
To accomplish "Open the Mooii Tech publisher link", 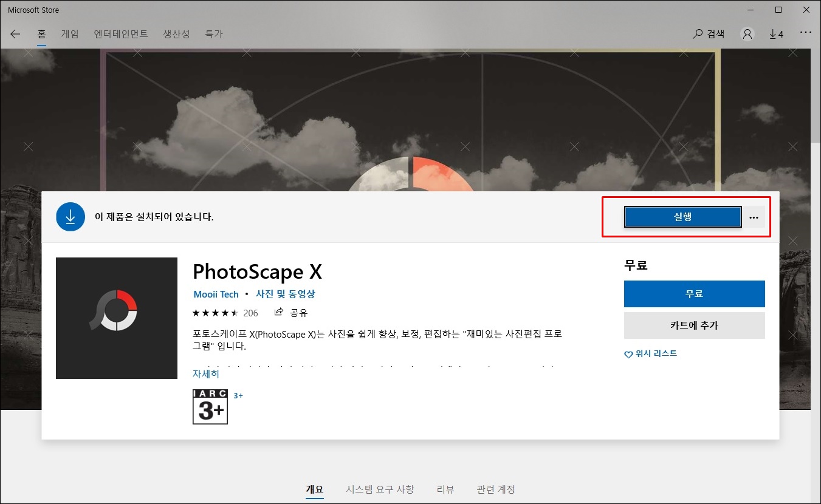I will [216, 295].
